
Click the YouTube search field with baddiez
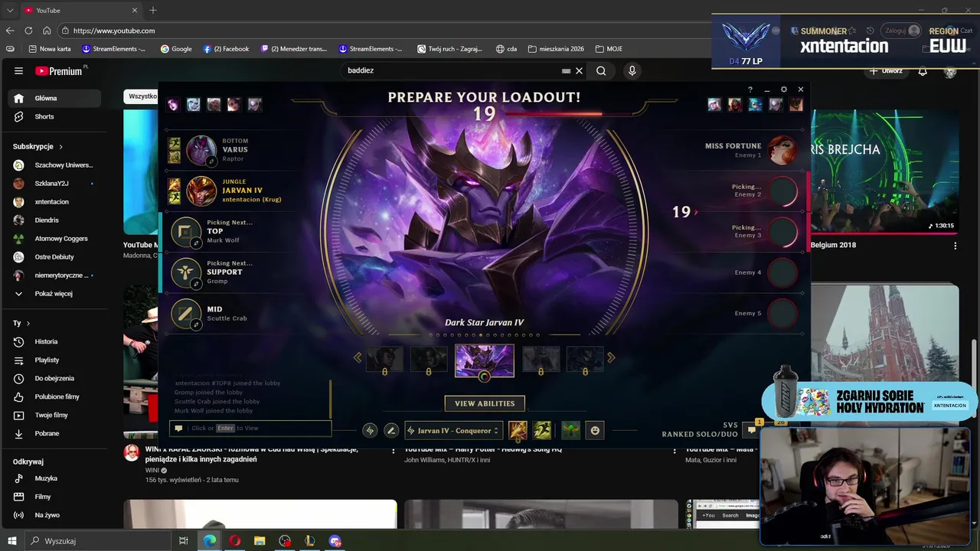(x=452, y=70)
